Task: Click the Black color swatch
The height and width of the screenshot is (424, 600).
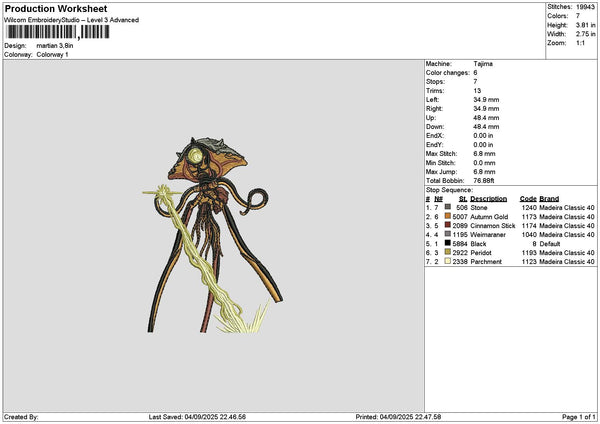Action: coord(447,243)
